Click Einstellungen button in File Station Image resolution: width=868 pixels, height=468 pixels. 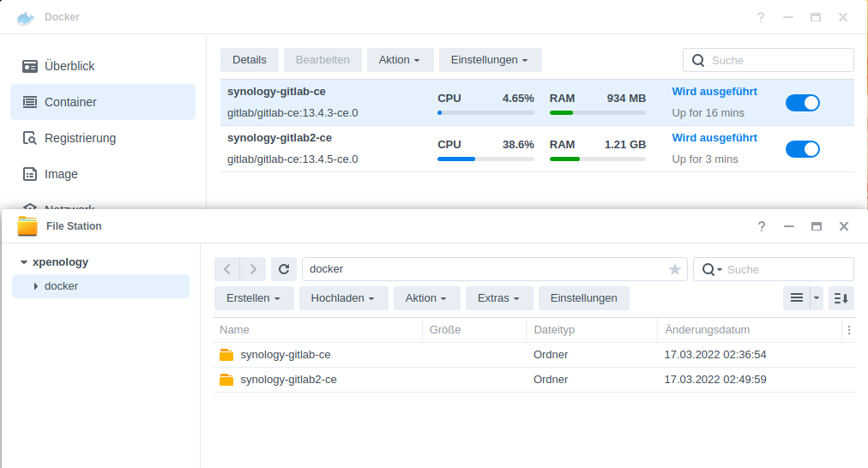[x=583, y=298]
